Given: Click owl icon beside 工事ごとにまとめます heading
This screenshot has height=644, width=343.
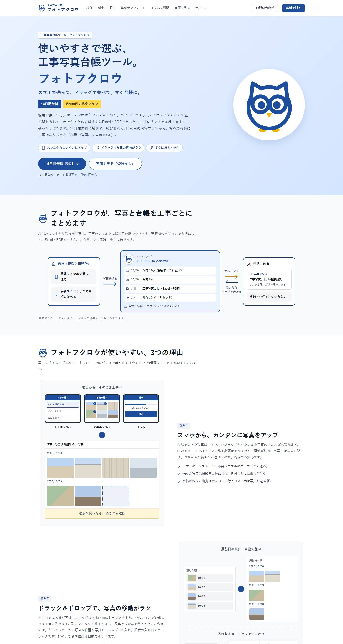Looking at the screenshot, I should coord(43,218).
